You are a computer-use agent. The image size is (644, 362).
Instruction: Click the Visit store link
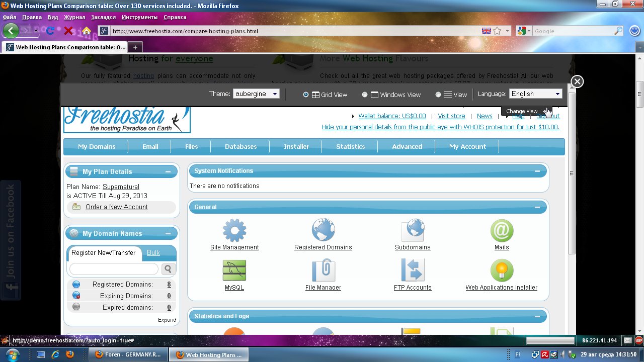451,116
